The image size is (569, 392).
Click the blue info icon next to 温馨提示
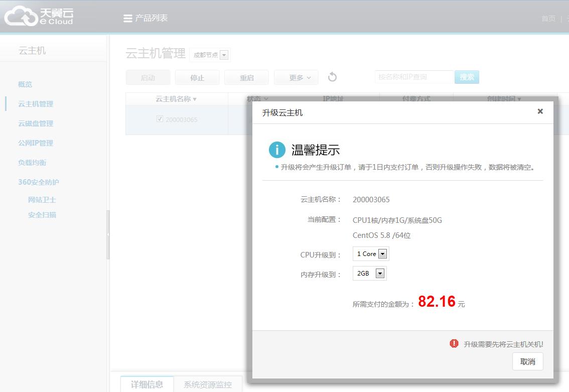[277, 150]
